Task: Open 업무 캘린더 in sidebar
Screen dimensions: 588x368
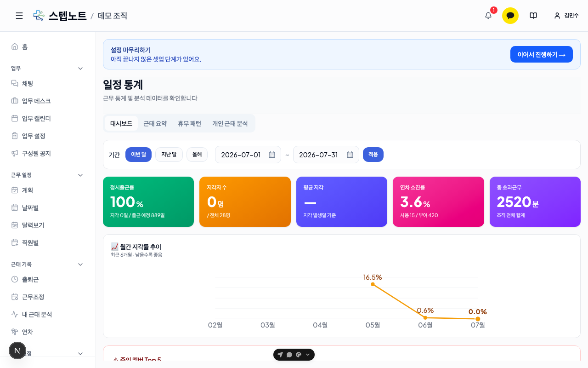Action: (48, 118)
